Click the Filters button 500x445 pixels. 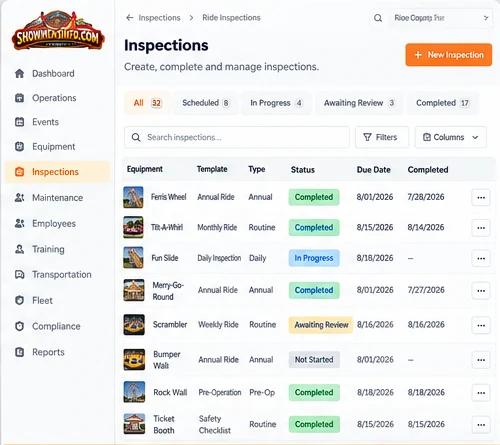(382, 137)
